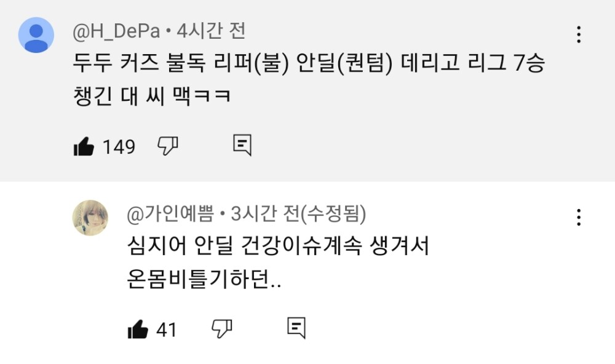
Task: Dislike the reply from @가인예쁨
Action: pos(221,329)
